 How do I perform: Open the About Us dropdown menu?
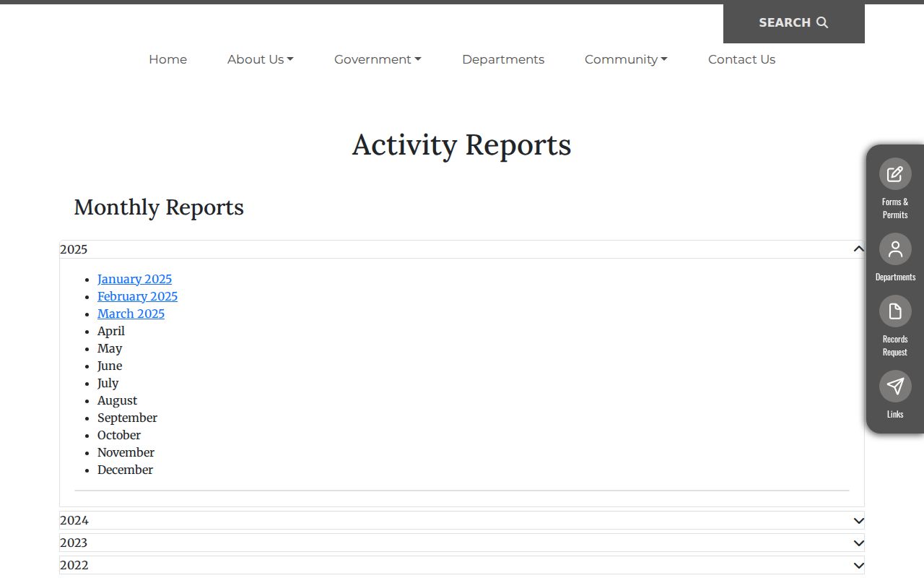[261, 59]
